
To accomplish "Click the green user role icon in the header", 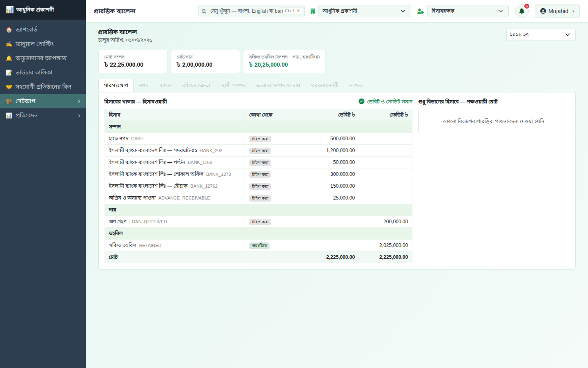I will coord(420,11).
